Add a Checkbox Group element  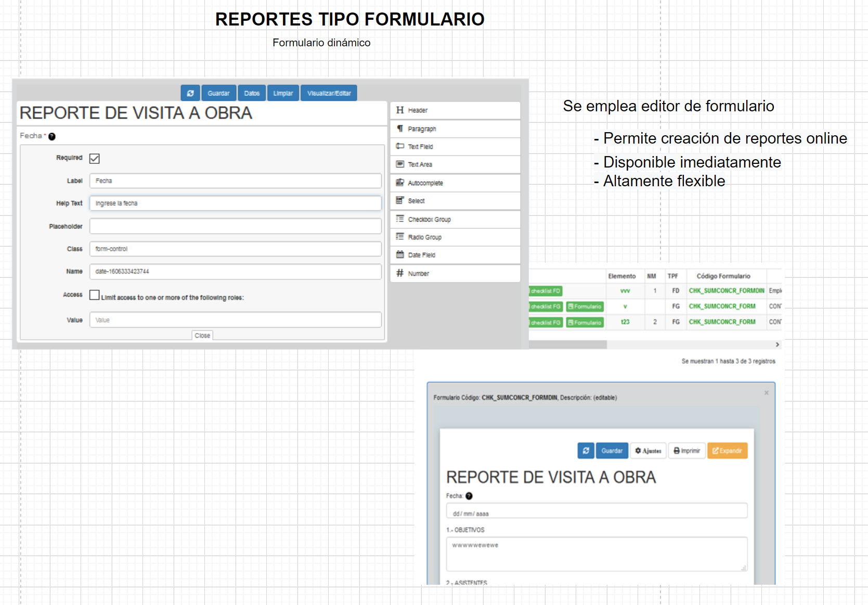pos(455,220)
